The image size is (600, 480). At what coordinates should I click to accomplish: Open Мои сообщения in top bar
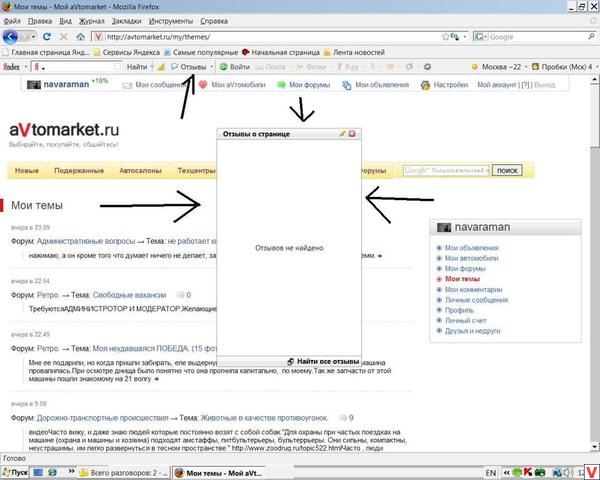pos(155,85)
